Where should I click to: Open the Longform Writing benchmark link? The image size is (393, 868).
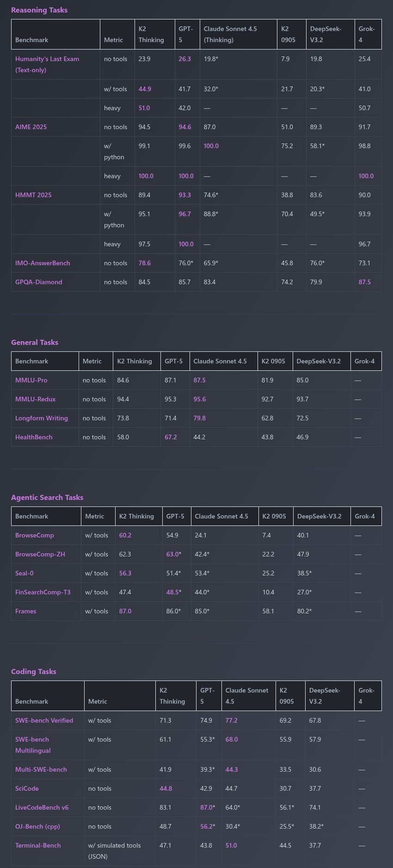coord(41,418)
